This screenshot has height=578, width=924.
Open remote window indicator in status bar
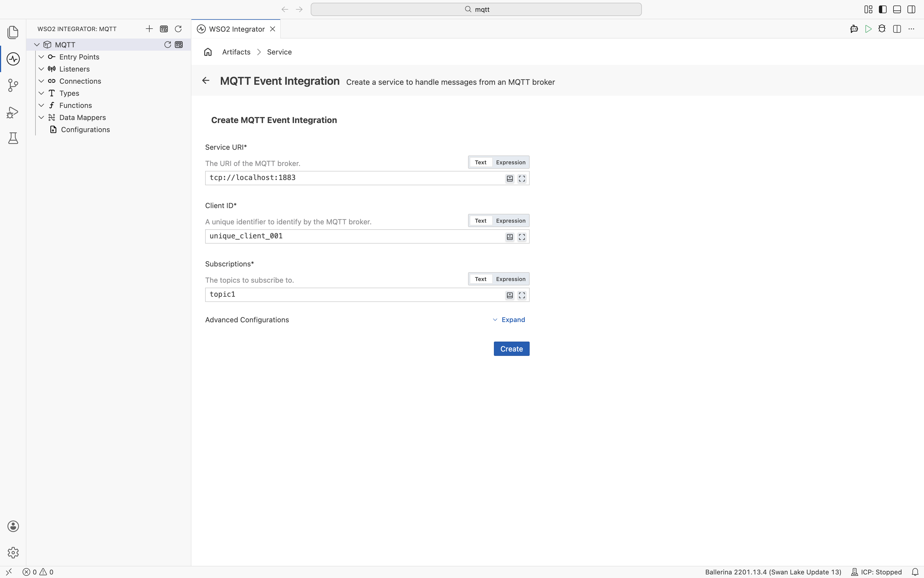(x=9, y=572)
